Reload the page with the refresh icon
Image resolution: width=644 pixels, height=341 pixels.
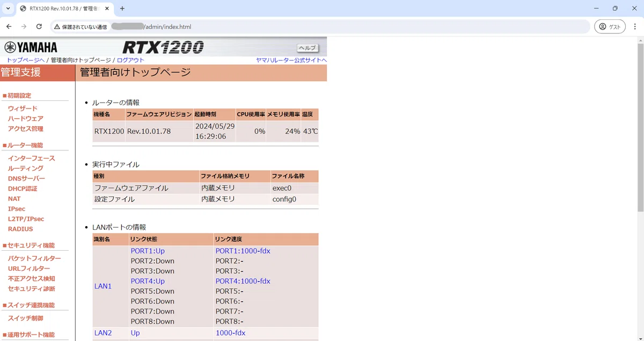click(39, 26)
